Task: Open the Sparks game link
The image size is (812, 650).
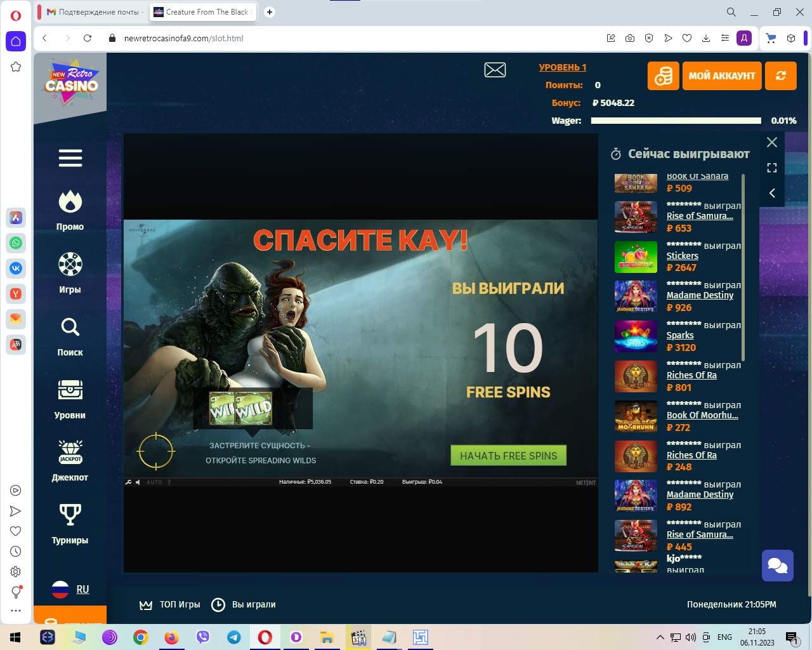Action: click(680, 335)
